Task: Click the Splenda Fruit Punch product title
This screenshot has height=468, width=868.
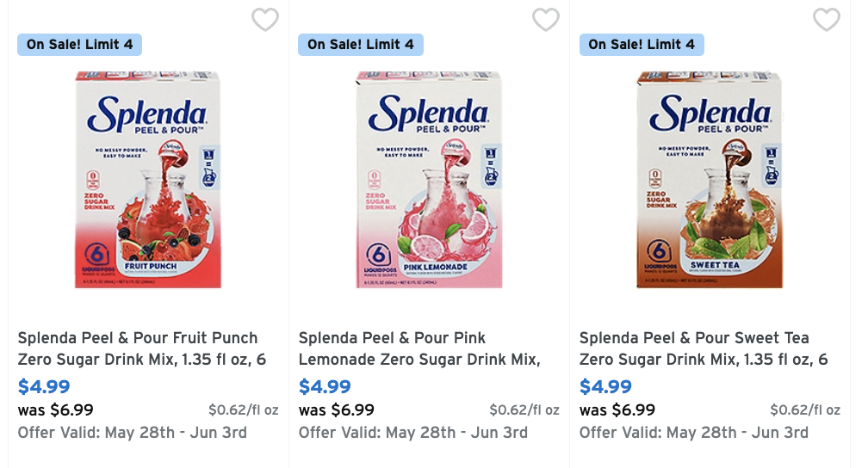Action: tap(138, 348)
